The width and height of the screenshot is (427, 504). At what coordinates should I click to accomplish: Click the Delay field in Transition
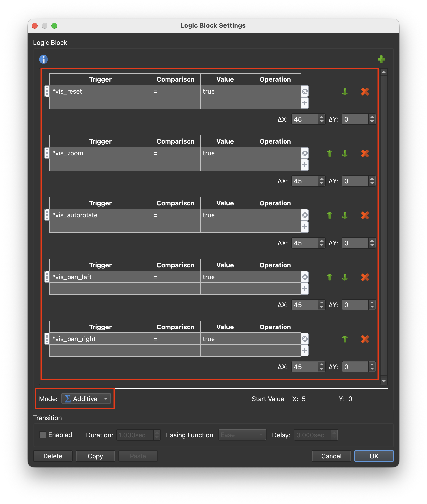click(312, 435)
